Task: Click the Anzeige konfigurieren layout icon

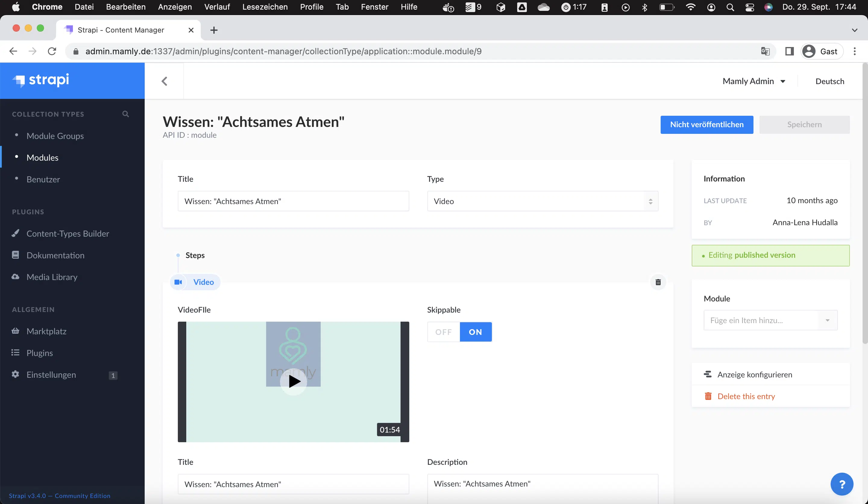Action: pyautogui.click(x=708, y=374)
